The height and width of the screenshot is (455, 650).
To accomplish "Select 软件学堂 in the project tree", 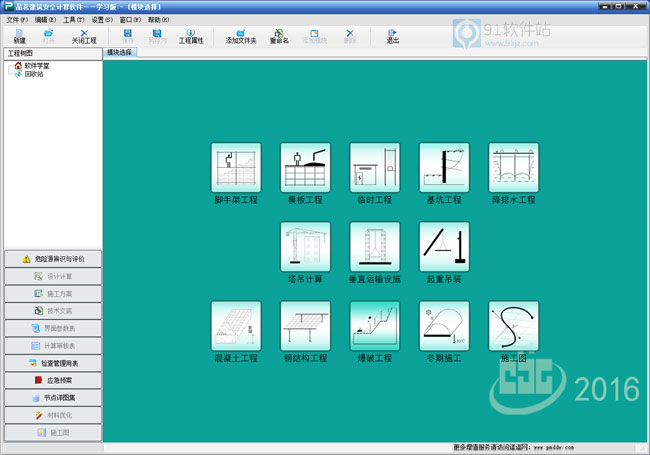I will click(x=37, y=66).
